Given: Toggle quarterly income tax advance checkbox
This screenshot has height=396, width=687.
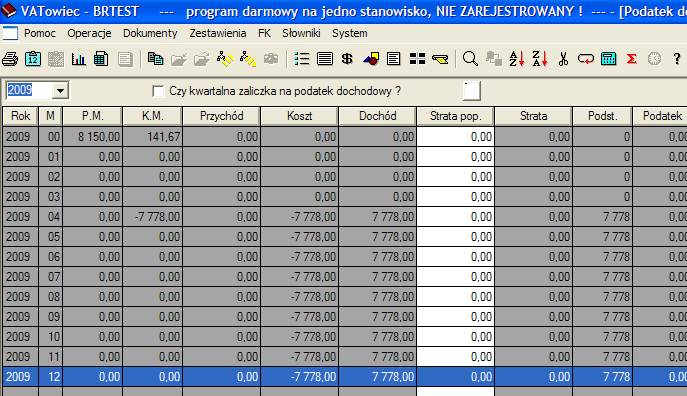Looking at the screenshot, I should click(x=158, y=91).
